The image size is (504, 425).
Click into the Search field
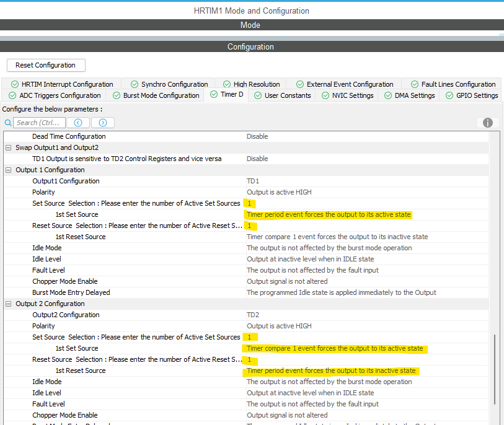click(x=39, y=123)
